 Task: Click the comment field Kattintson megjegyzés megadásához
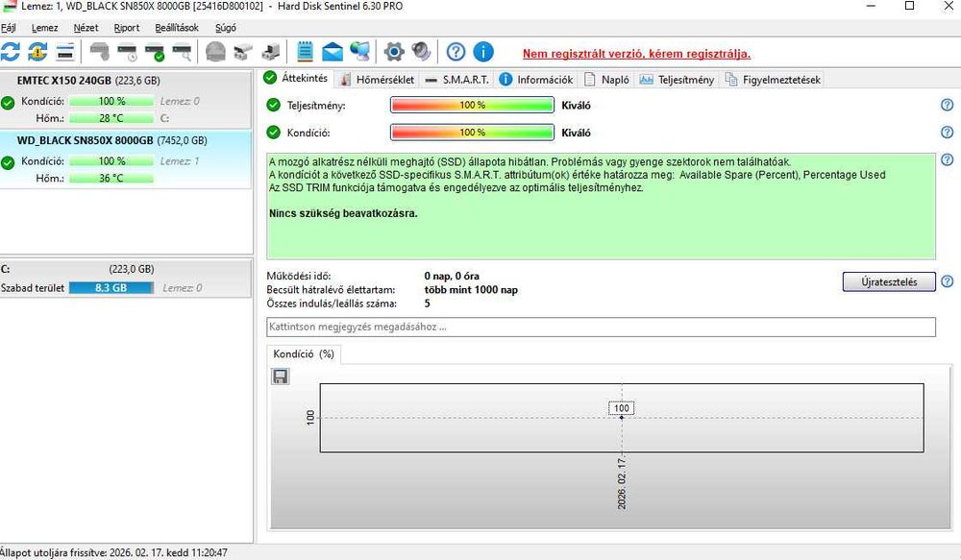601,327
